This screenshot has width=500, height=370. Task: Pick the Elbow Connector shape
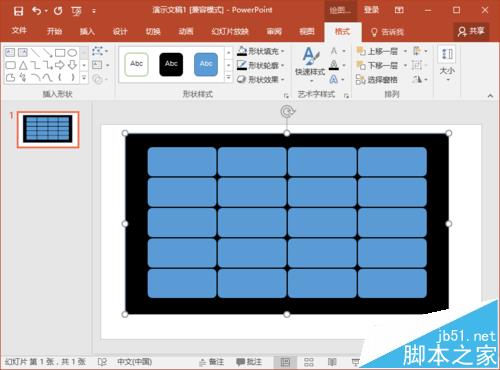click(x=35, y=65)
